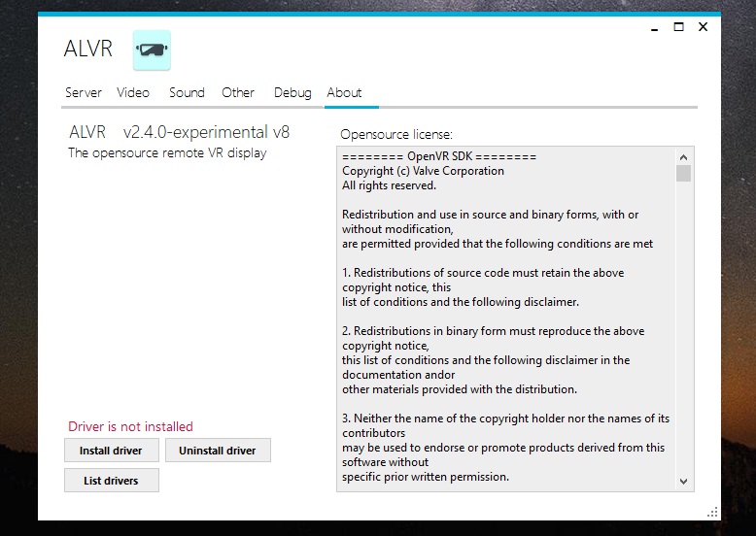Maximize the ALVR window
This screenshot has height=536, width=756.
pos(678,27)
